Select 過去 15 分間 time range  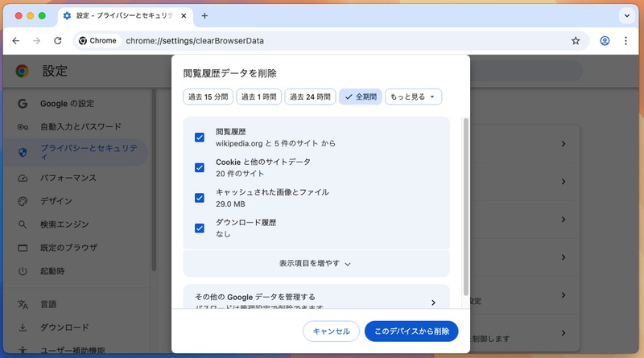208,97
